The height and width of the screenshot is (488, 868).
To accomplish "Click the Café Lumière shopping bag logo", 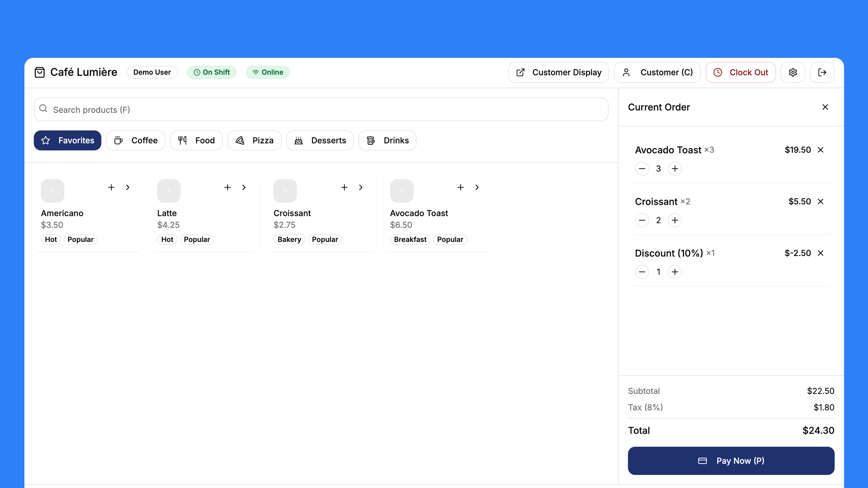I will pyautogui.click(x=40, y=72).
